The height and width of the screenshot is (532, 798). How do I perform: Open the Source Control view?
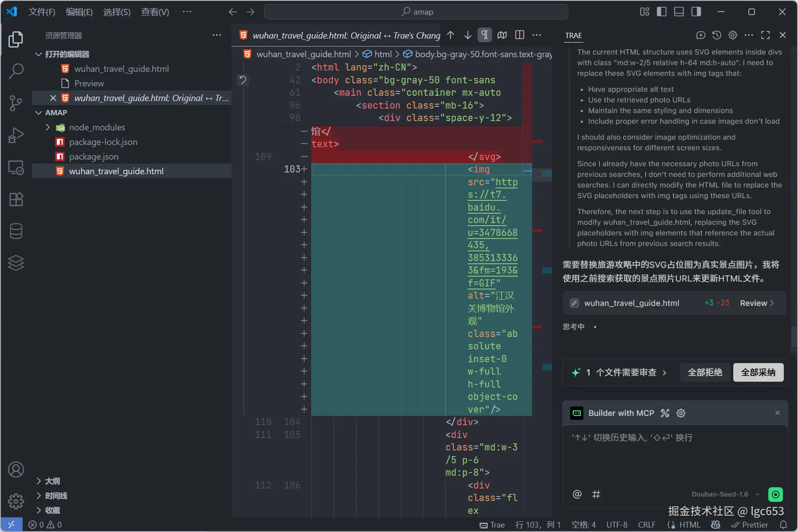tap(16, 103)
